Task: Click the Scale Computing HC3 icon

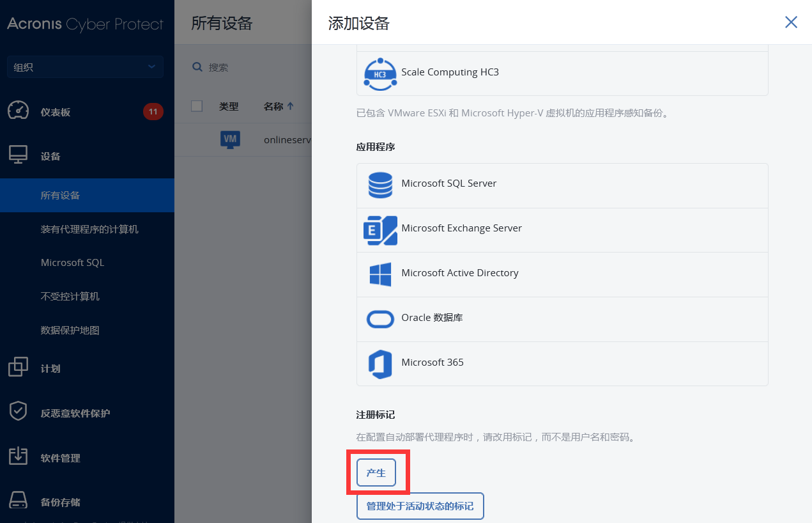Action: click(380, 73)
